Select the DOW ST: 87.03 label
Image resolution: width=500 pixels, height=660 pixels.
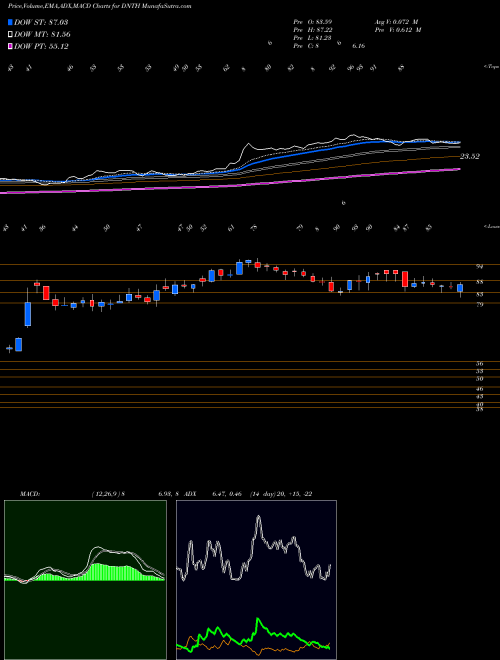point(41,22)
